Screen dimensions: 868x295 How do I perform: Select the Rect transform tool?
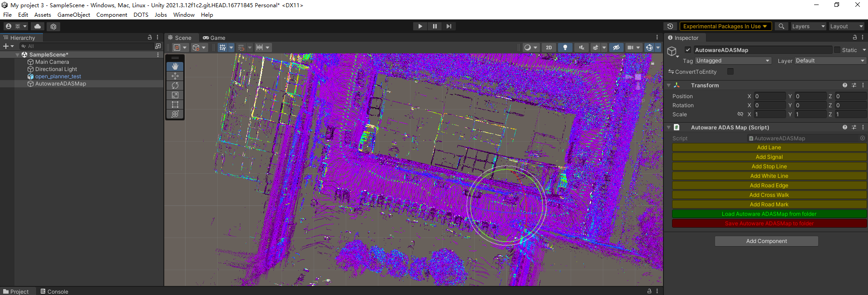click(x=175, y=105)
